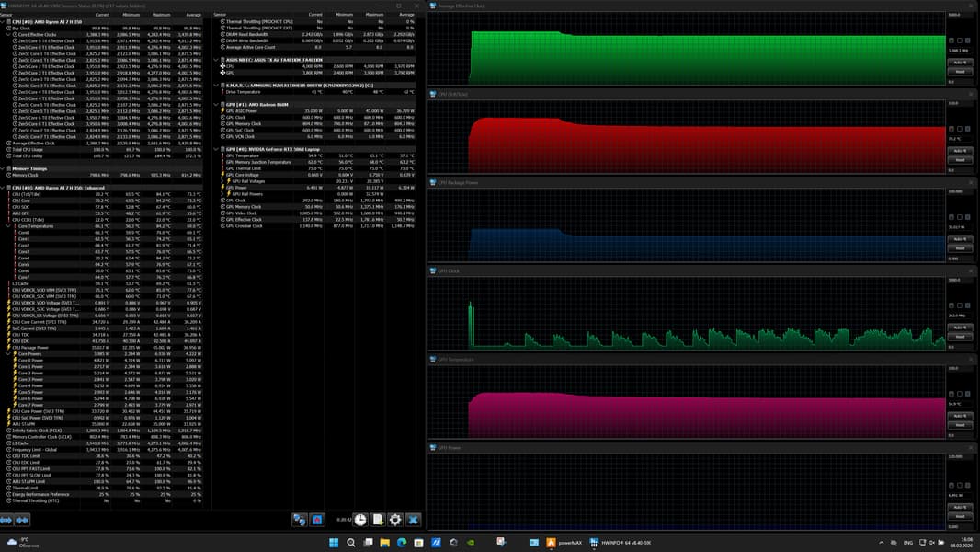
Task: Click the clock icon of Bus Clock row
Action: coord(9,29)
